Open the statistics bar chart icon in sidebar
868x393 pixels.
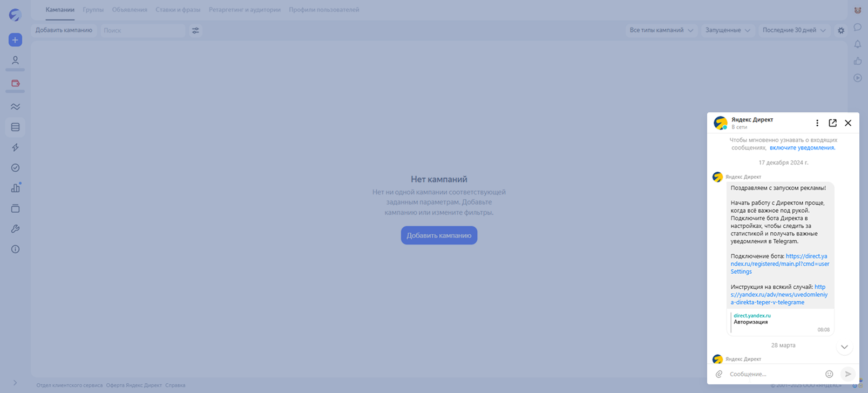click(x=15, y=188)
